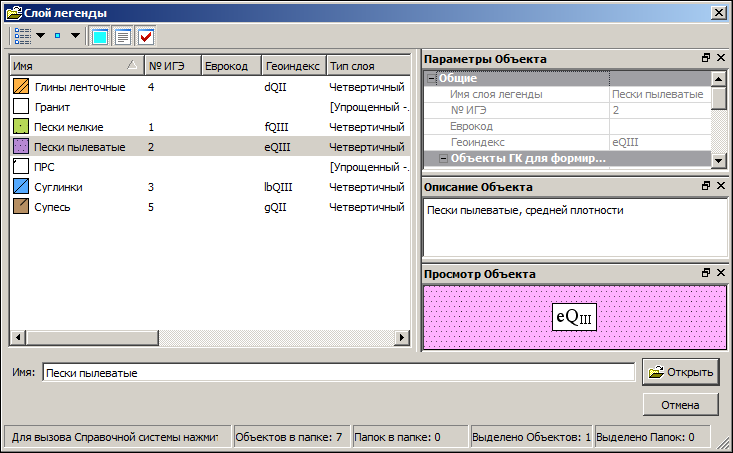Open the dropdown next to blue square icon
733x453 pixels.
click(x=75, y=36)
